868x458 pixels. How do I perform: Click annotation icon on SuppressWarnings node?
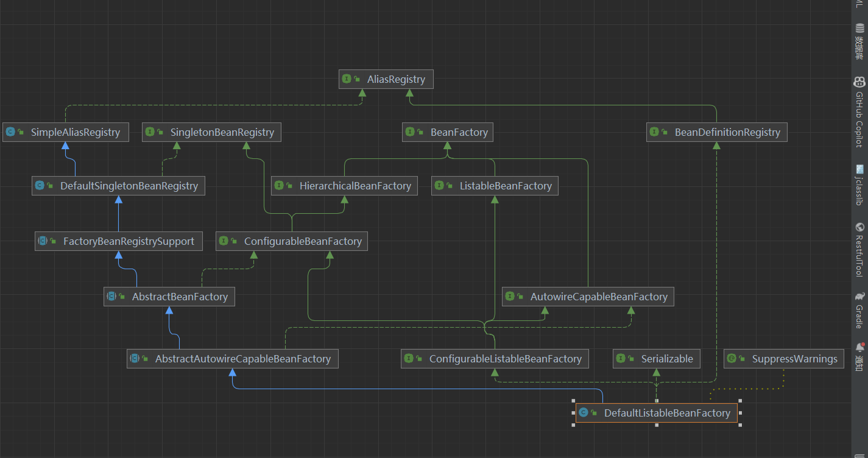point(732,359)
